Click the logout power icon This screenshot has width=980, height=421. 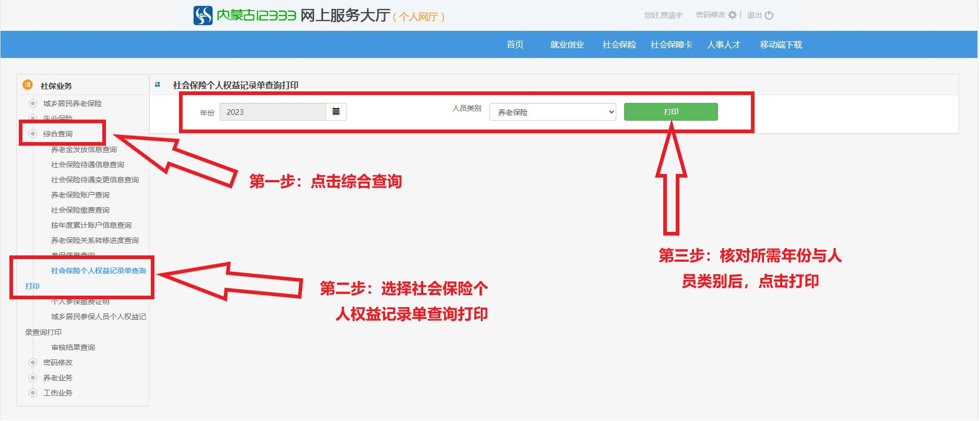(x=769, y=16)
